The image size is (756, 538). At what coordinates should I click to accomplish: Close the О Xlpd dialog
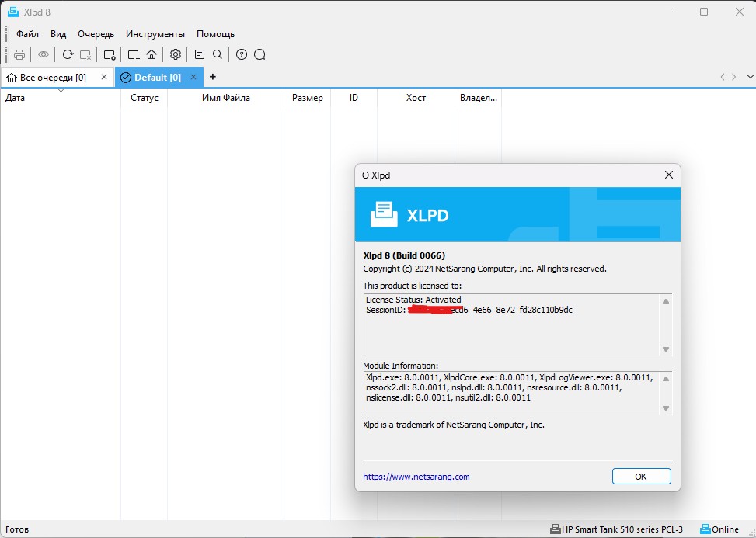(669, 175)
